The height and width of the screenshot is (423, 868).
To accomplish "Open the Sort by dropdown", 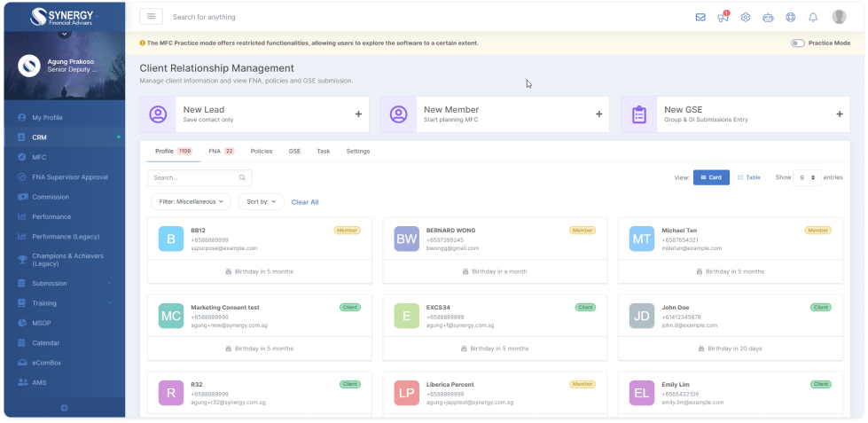I will (261, 201).
